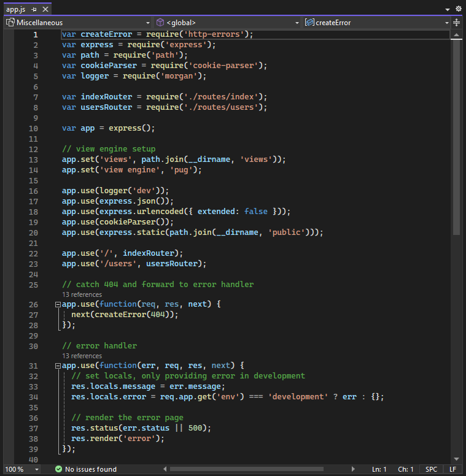Select the app.js document tab
This screenshot has height=476, width=466.
(15, 9)
